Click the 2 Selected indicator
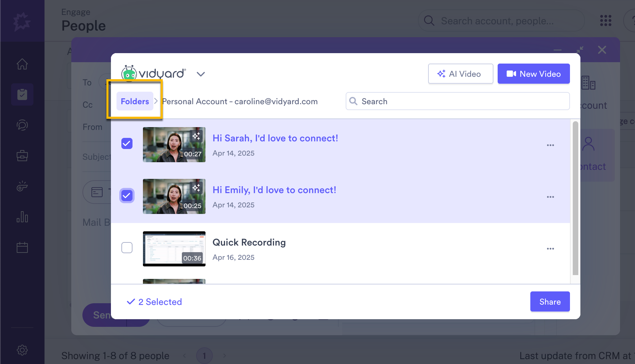Screen dimensions: 635x364 tap(154, 302)
